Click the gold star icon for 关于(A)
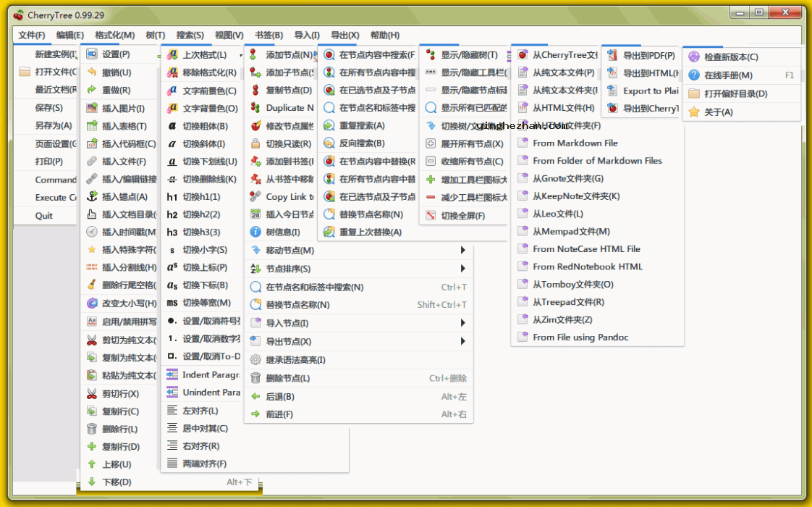This screenshot has width=812, height=507. coord(694,112)
